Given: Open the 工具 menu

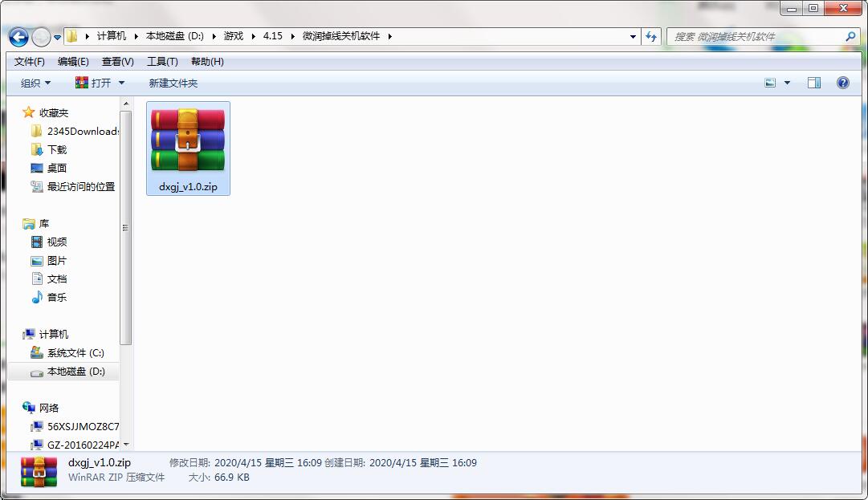Looking at the screenshot, I should (160, 61).
